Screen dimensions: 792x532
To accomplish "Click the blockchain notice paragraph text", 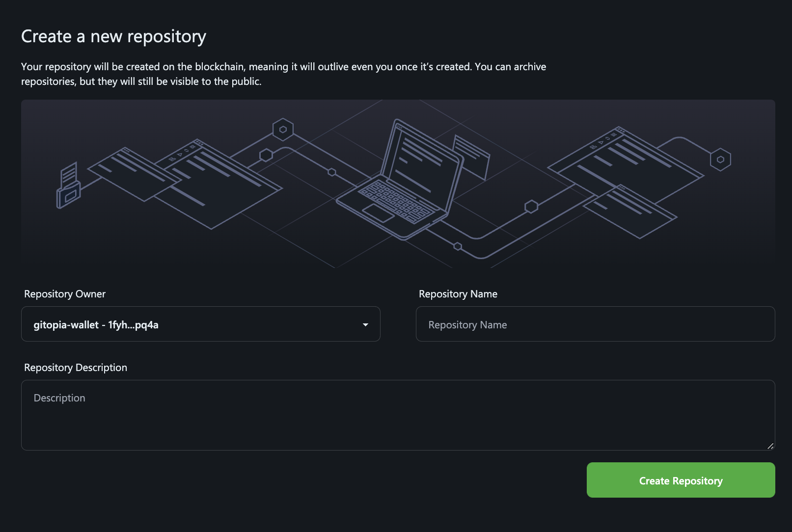I will tap(284, 74).
